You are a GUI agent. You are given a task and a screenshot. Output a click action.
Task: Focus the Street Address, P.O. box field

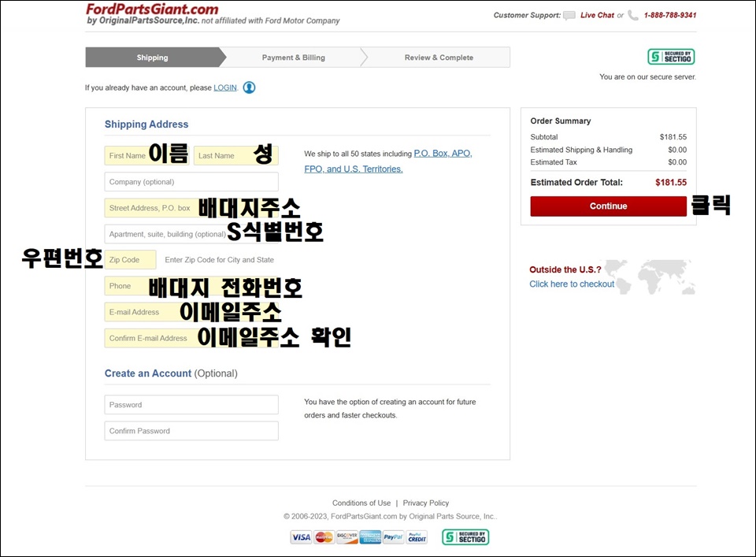pyautogui.click(x=191, y=208)
